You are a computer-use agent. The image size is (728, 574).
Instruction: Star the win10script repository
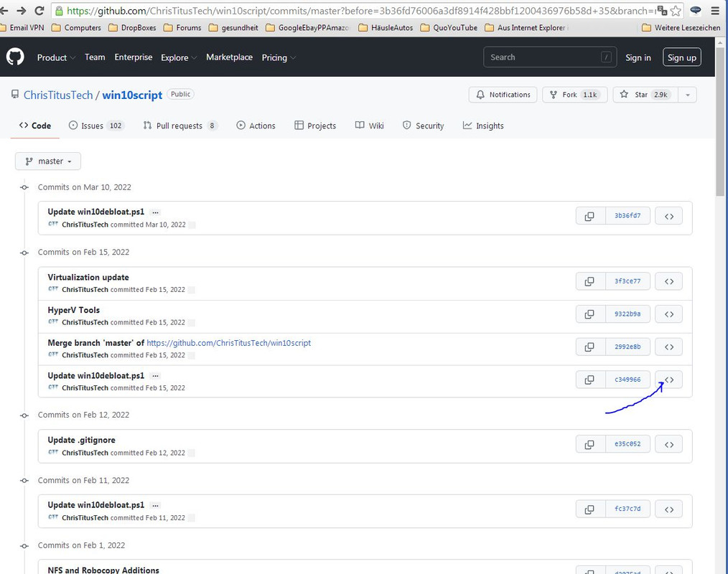click(645, 95)
